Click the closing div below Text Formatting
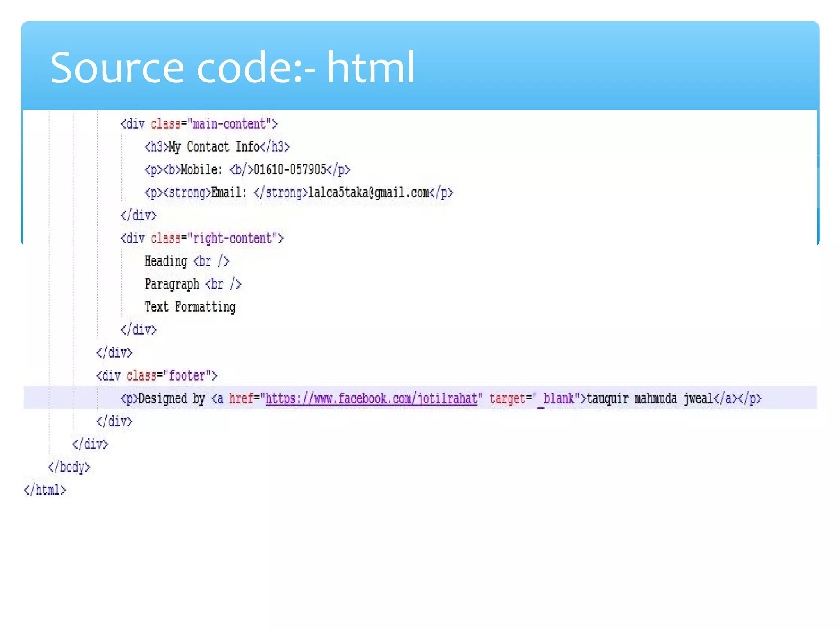The image size is (840, 630). [x=139, y=330]
